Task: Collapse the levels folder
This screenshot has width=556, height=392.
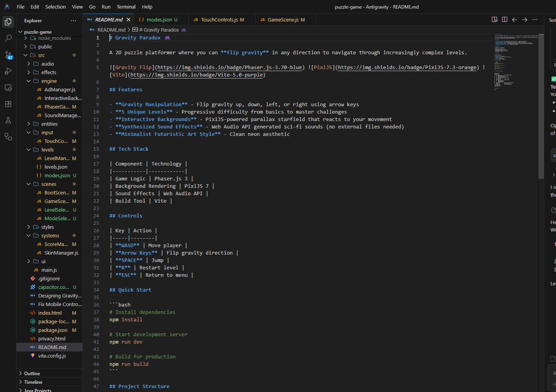Action: [x=49, y=149]
